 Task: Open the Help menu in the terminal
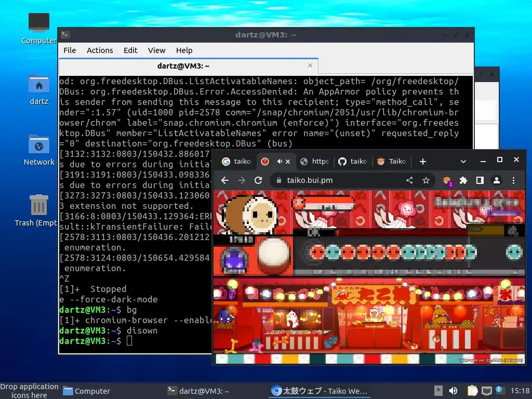coord(184,50)
